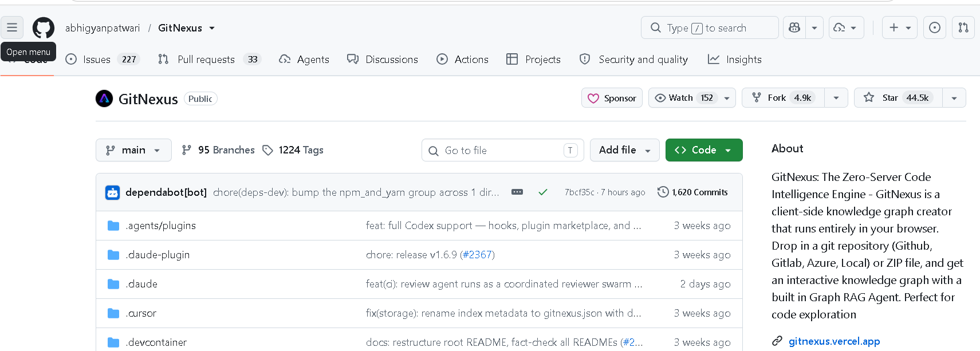Screen dimensions: 980x351
Task: Open dependabot[bot] author link
Action: pos(166,192)
